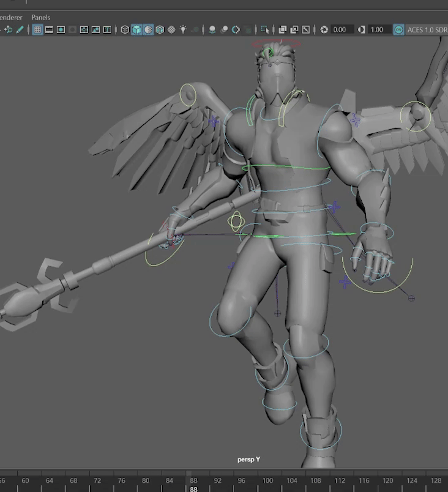Jump to frame 96 on time slider

coord(242,480)
